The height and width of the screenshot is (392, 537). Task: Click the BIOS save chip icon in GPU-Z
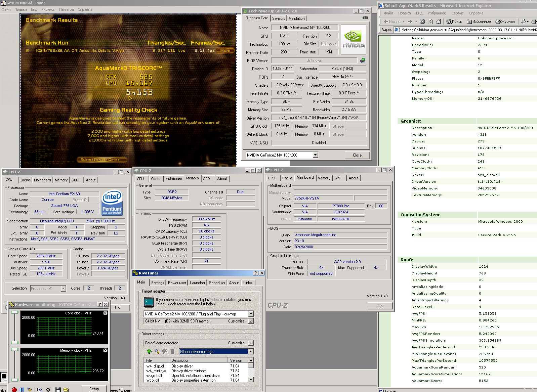click(363, 60)
